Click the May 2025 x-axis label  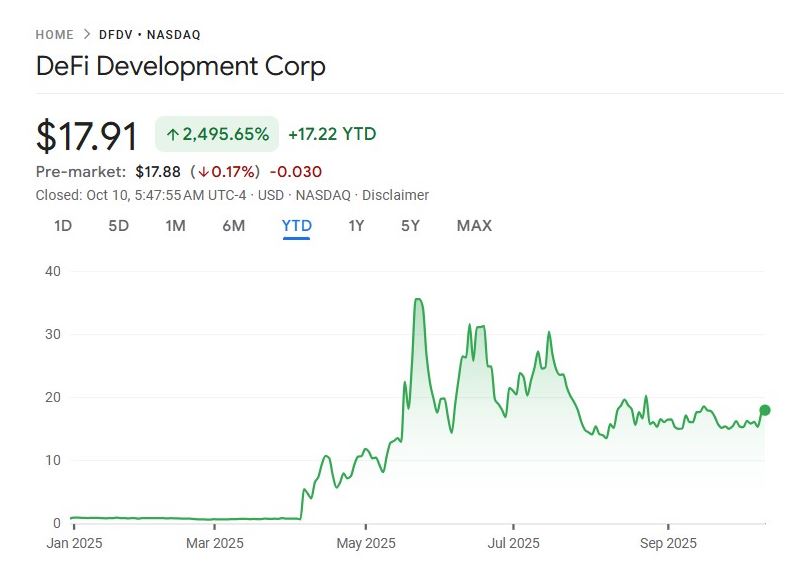tap(366, 544)
